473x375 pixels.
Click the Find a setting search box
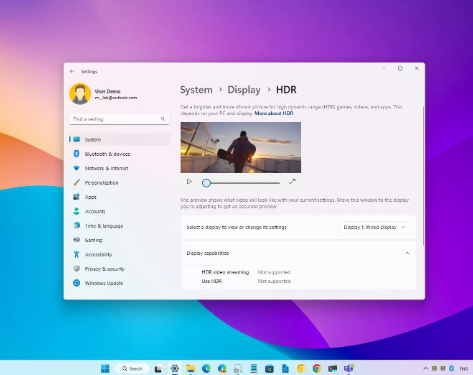click(119, 119)
